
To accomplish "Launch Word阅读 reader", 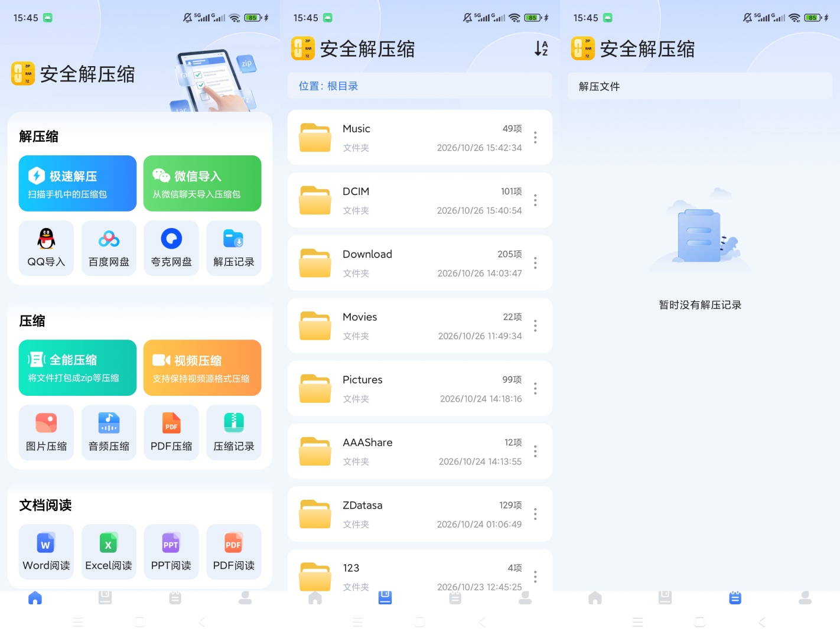I will [x=46, y=552].
